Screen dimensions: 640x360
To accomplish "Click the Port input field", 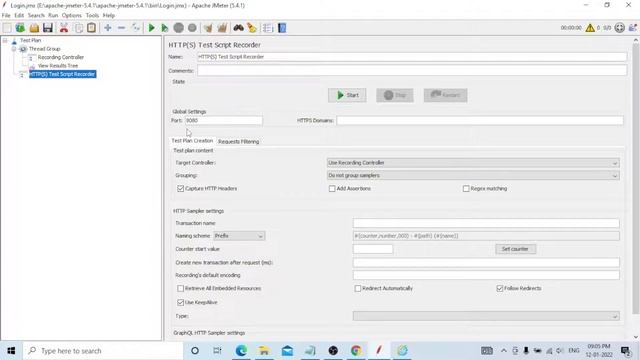I will tap(224, 121).
